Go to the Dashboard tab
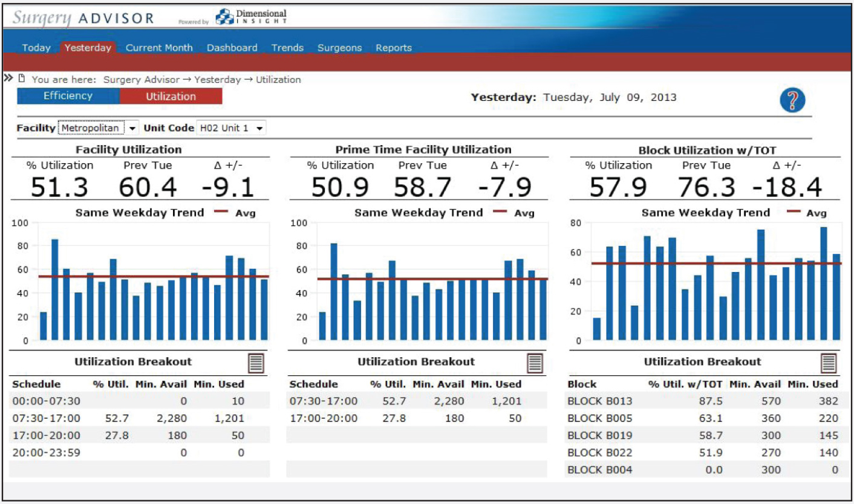Viewport: 854px width, 504px height. pos(232,48)
